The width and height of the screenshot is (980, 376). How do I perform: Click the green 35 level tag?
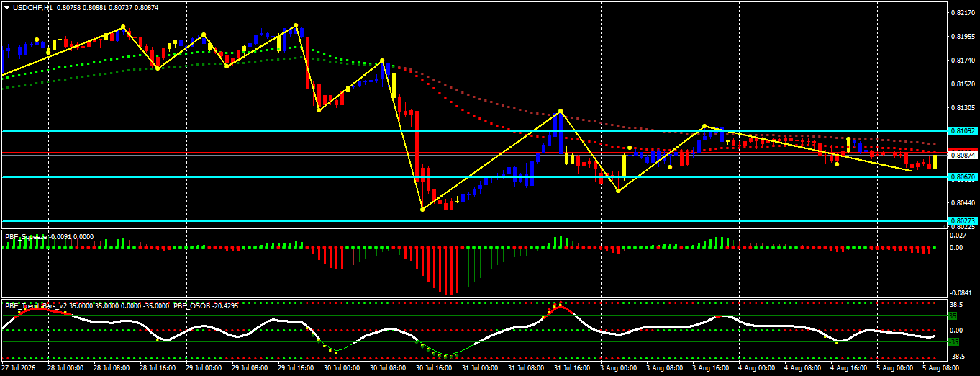953,315
